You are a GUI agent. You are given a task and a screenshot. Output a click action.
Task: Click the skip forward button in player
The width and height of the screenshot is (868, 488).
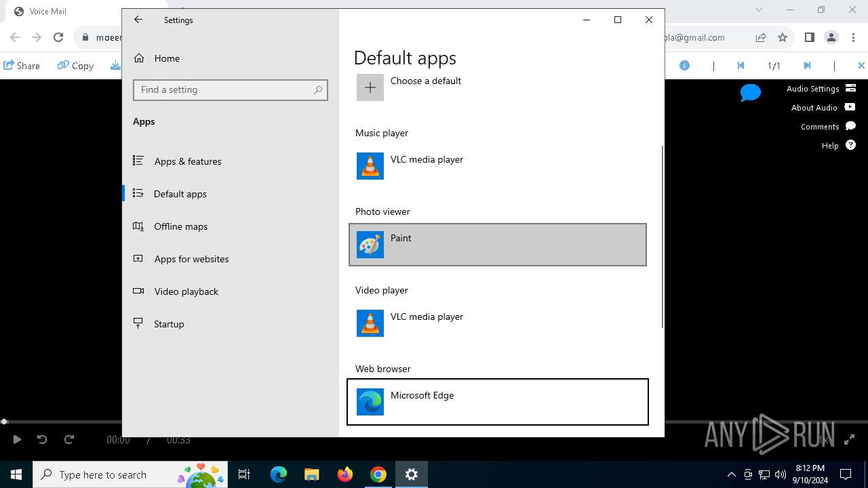pyautogui.click(x=68, y=440)
